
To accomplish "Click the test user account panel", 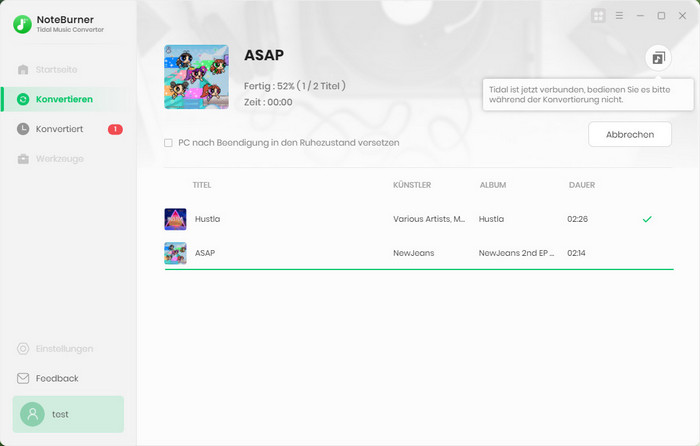I will (68, 414).
